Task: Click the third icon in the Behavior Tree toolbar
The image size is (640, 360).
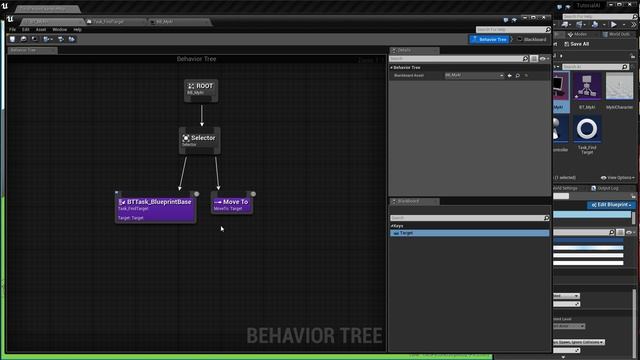Action: 35,39
